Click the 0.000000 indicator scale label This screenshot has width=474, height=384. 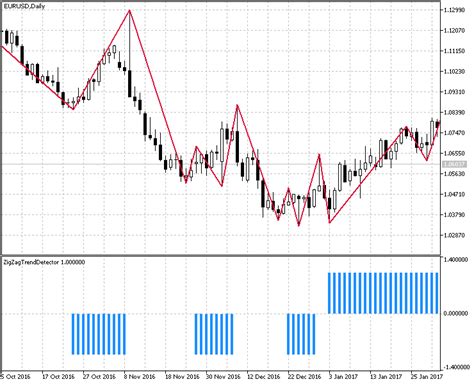pyautogui.click(x=456, y=314)
